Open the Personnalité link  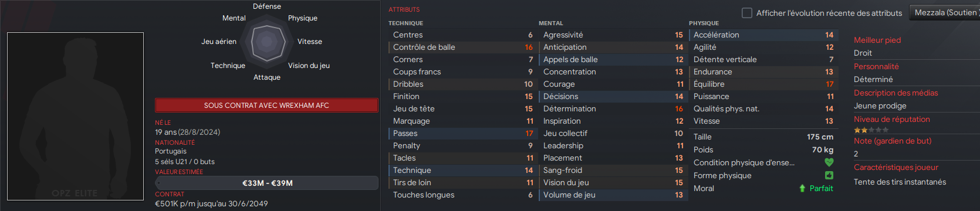click(x=876, y=66)
